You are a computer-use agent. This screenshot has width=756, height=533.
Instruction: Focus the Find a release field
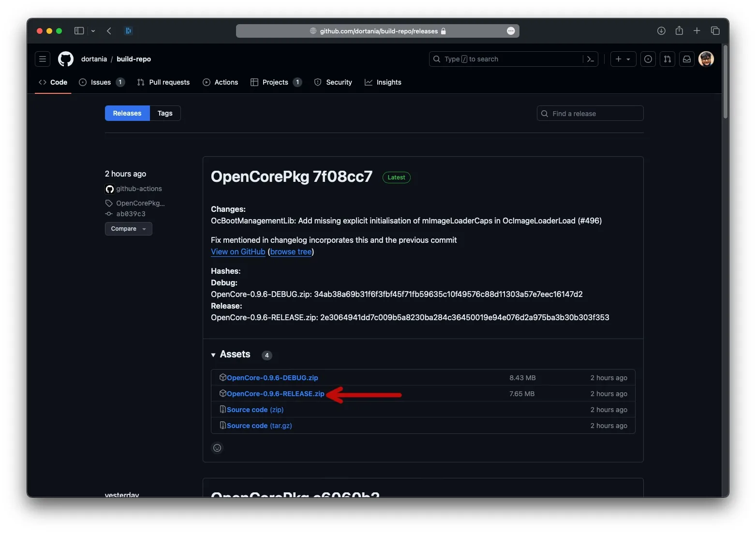(x=590, y=114)
